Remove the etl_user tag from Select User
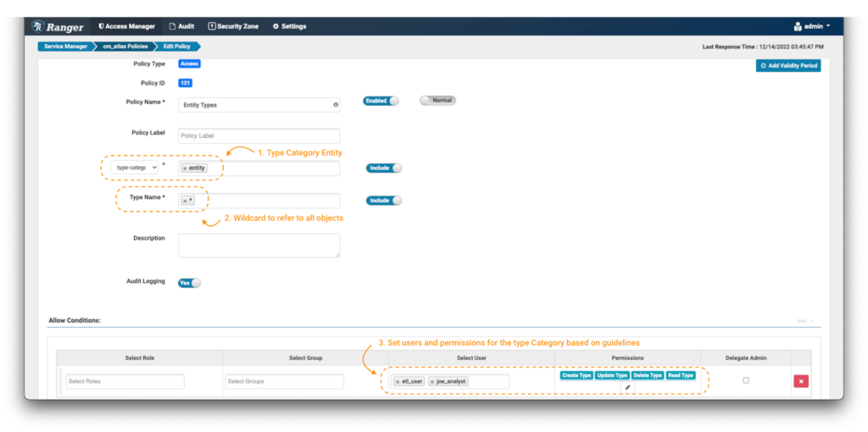The image size is (868, 432). tap(398, 382)
